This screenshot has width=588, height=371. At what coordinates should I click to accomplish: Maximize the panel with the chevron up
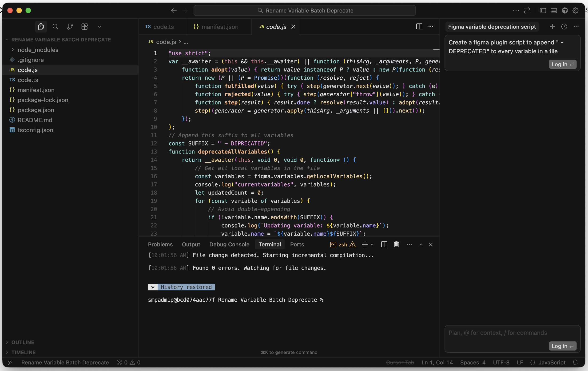[x=421, y=244]
